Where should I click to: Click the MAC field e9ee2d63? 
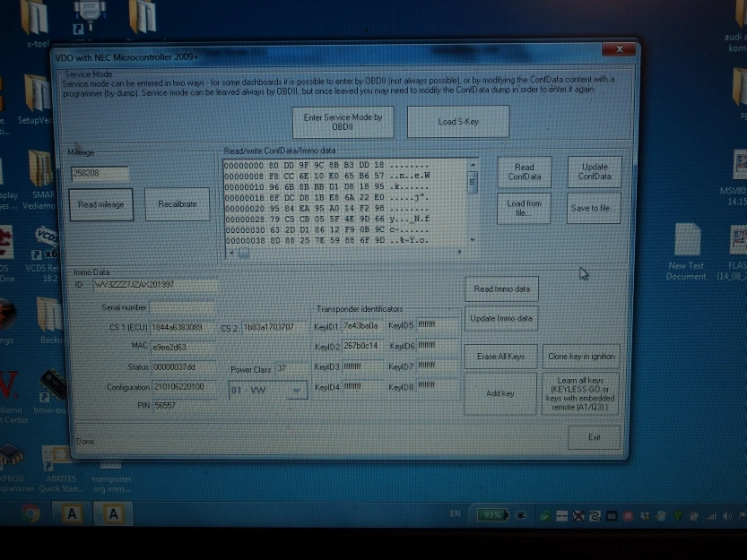pos(184,347)
